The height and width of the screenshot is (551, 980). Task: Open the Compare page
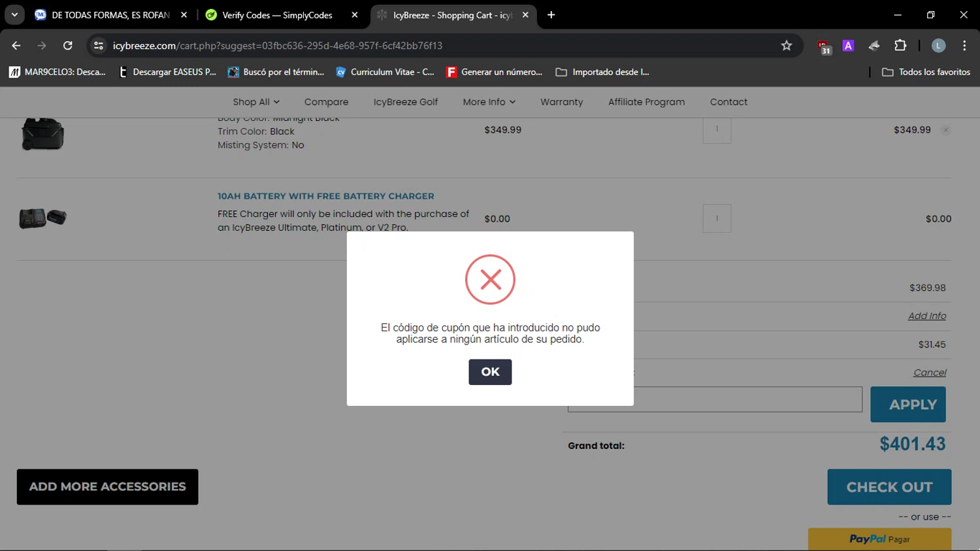coord(326,102)
